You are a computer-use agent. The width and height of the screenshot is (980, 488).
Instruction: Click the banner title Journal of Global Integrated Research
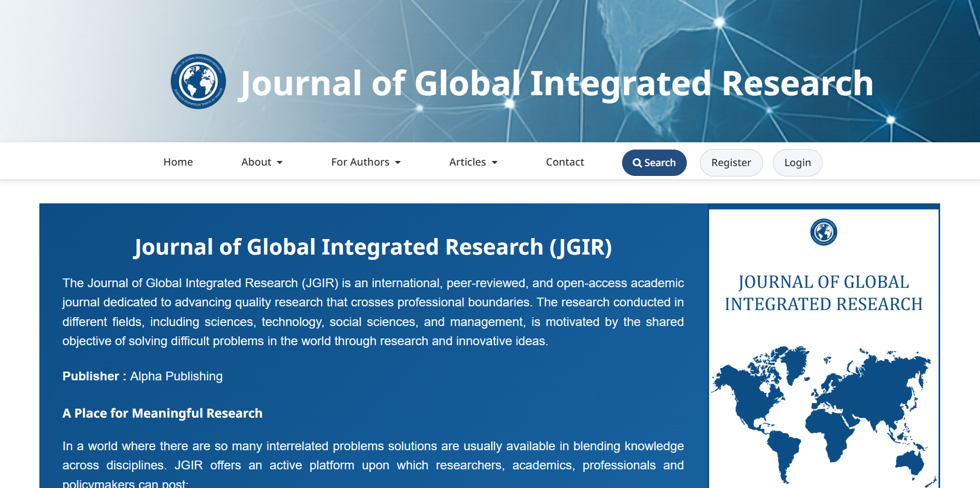point(556,83)
